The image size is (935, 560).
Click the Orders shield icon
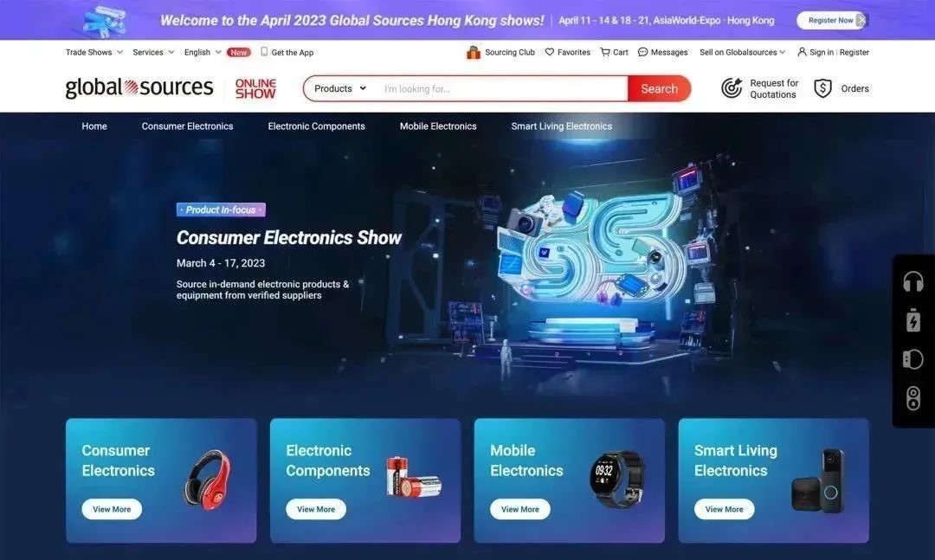click(x=823, y=88)
